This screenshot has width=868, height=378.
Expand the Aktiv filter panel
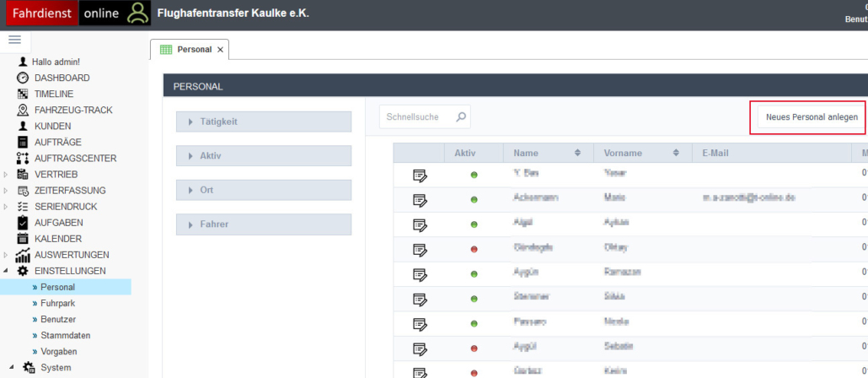pos(263,156)
